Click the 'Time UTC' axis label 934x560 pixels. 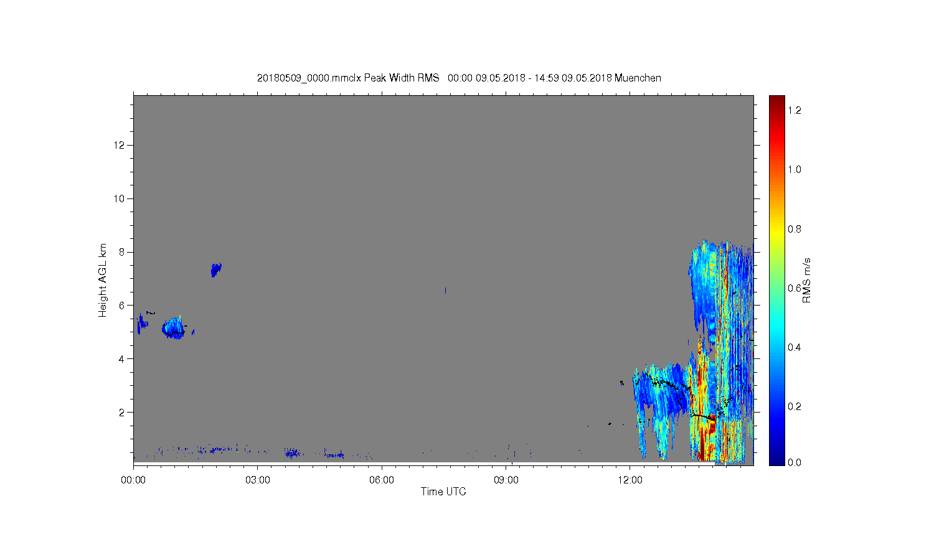(x=443, y=492)
